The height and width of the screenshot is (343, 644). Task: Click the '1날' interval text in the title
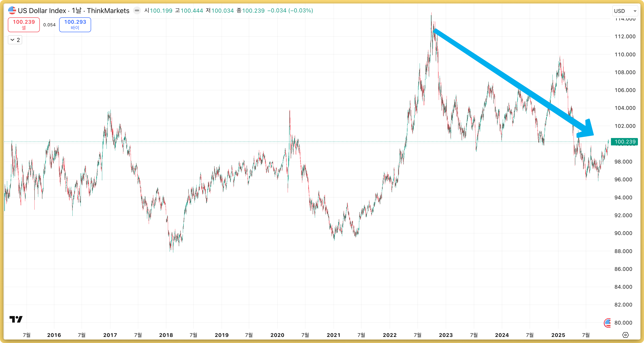pyautogui.click(x=76, y=11)
